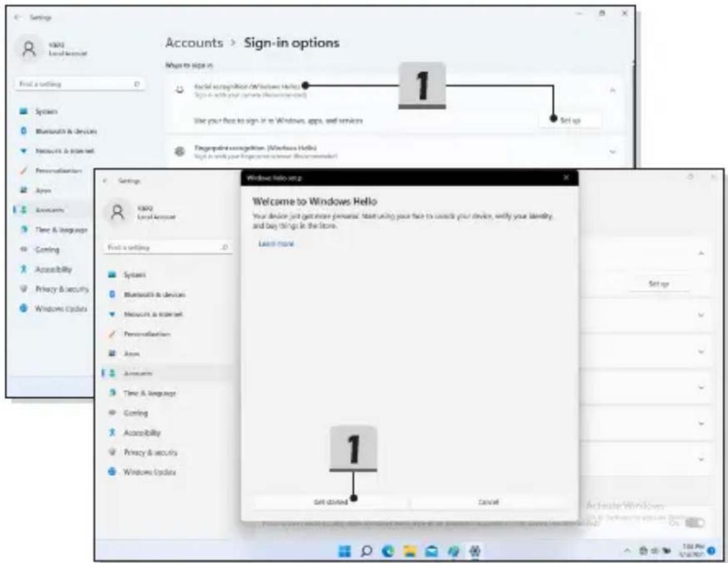Screen dimensions: 728x563
Task: Click the user avatar in front Settings window
Action: [117, 212]
